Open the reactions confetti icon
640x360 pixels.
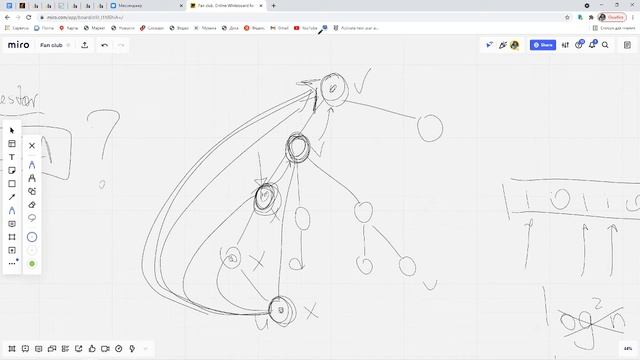click(502, 45)
